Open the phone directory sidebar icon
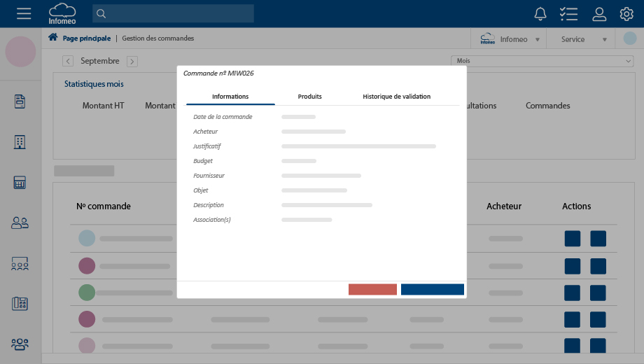 click(20, 304)
